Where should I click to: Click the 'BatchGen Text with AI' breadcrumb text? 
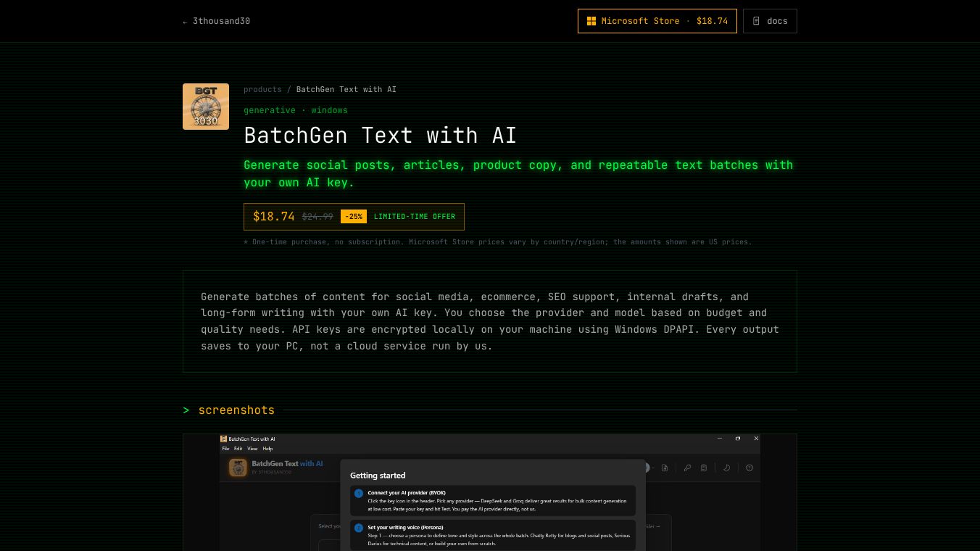346,89
